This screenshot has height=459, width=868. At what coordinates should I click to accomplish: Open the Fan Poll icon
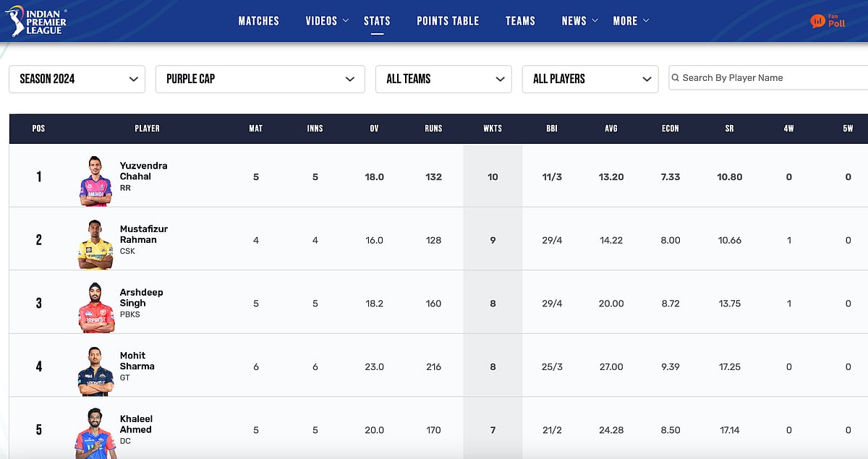(x=827, y=21)
